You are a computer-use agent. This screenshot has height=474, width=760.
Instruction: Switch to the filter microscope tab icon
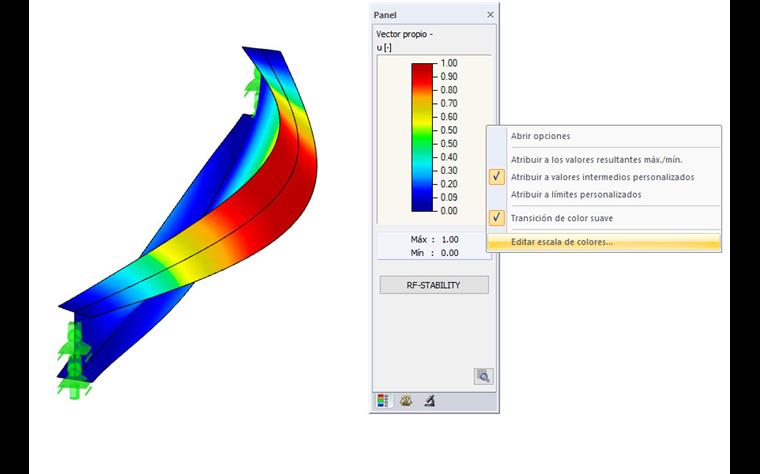pyautogui.click(x=429, y=401)
